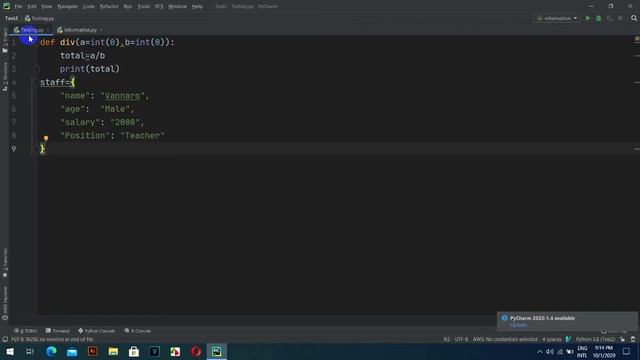
Task: Toggle tool window bars icon in the status bar corner
Action: [x=5, y=339]
